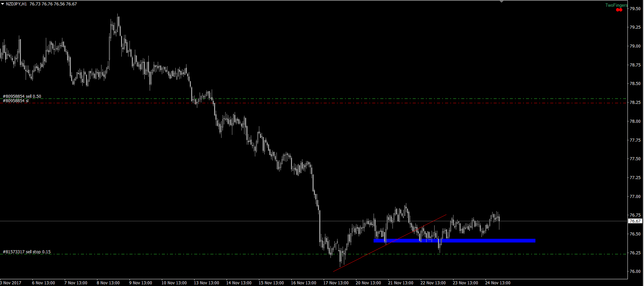
Task: Click the red dots under TwoFingers
Action: coord(619,10)
